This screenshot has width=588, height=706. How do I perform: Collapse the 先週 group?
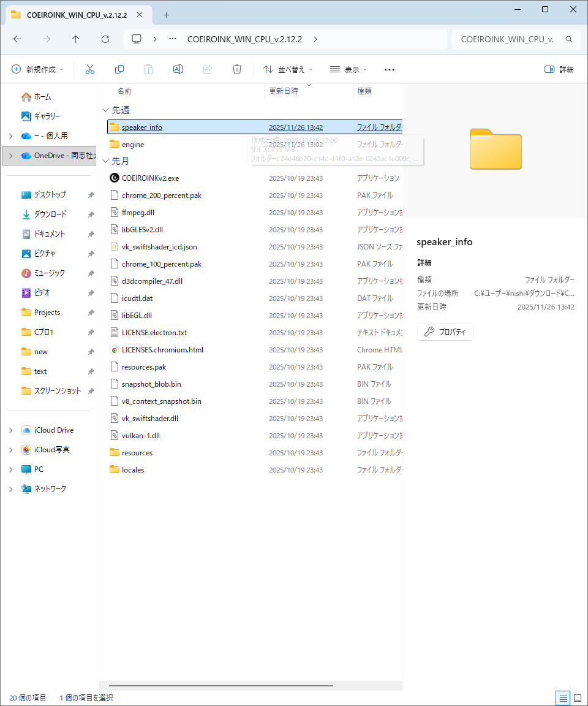point(106,110)
